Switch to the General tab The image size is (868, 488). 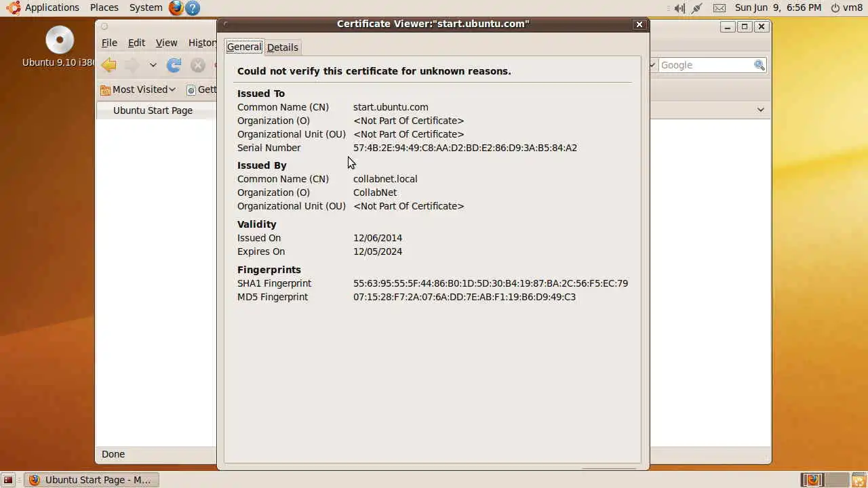(x=244, y=47)
